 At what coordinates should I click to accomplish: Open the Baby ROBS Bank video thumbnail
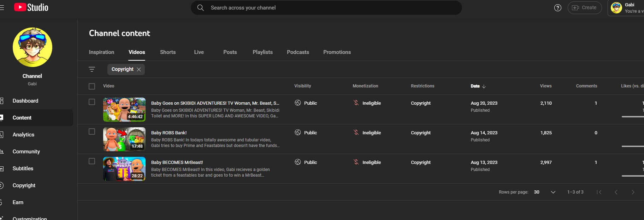(124, 139)
